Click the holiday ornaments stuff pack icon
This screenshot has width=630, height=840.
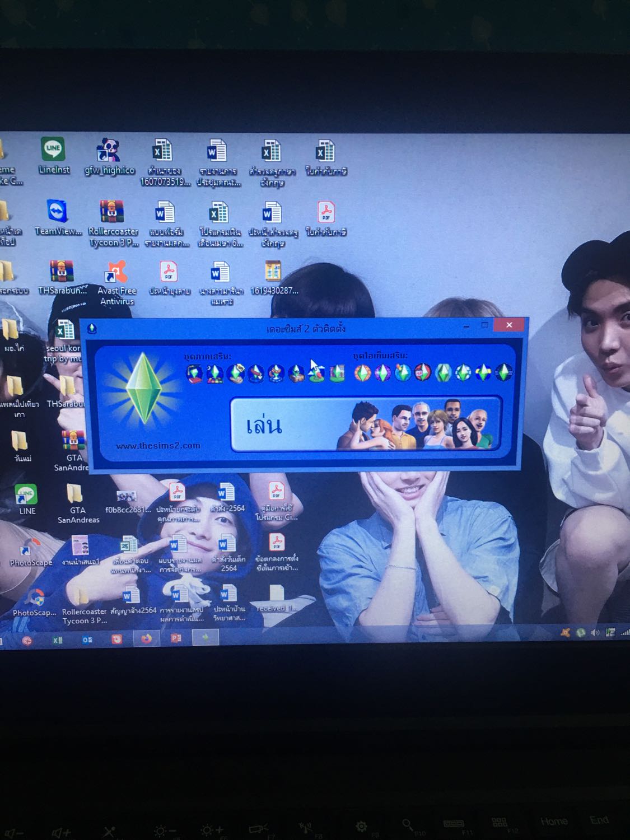[x=403, y=372]
